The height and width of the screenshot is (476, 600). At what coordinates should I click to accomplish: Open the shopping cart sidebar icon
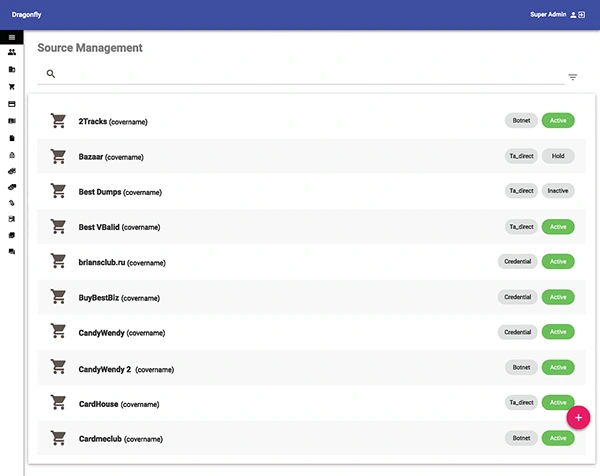12,86
